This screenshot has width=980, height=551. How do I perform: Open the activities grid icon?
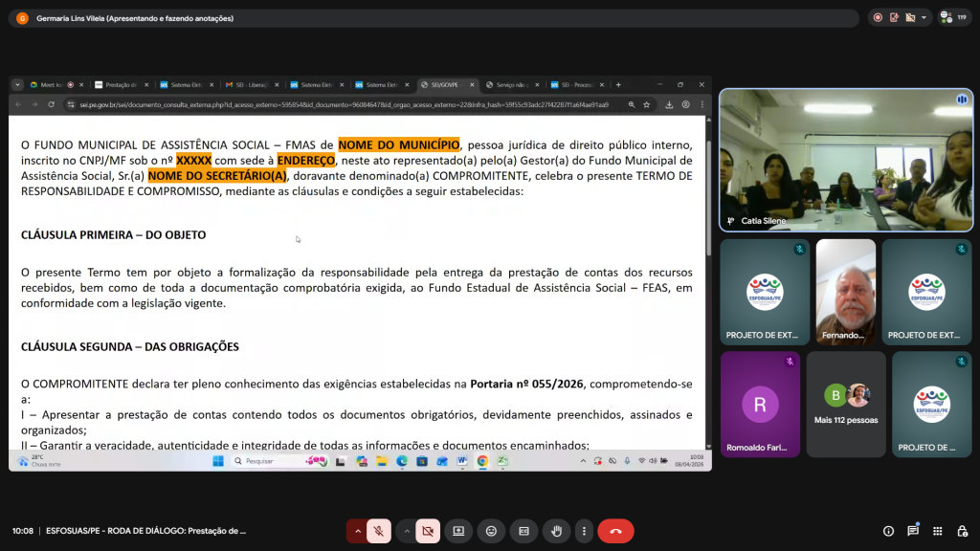click(x=938, y=531)
